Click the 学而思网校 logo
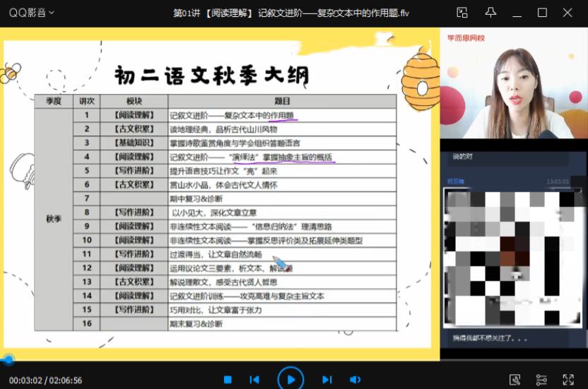The image size is (588, 389). [x=465, y=37]
